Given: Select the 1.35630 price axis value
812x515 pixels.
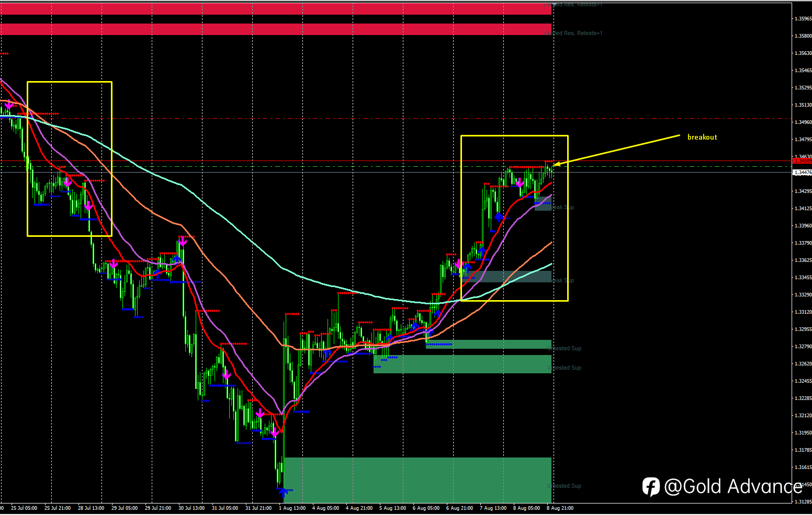Looking at the screenshot, I should click(x=803, y=53).
